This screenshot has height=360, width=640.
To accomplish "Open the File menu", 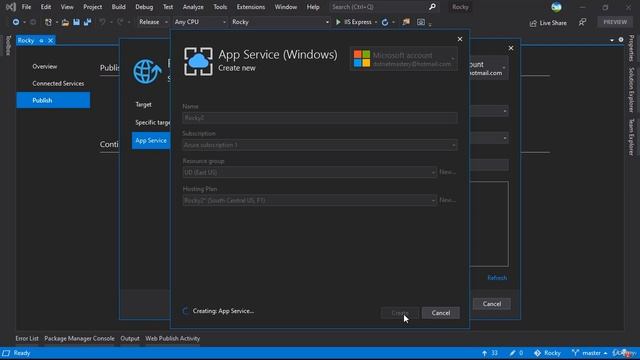I will tap(27, 7).
